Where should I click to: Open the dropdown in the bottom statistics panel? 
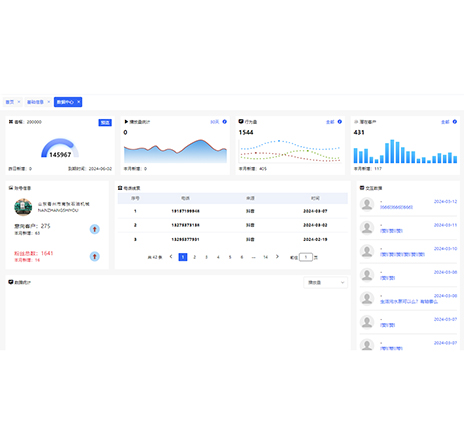click(325, 282)
